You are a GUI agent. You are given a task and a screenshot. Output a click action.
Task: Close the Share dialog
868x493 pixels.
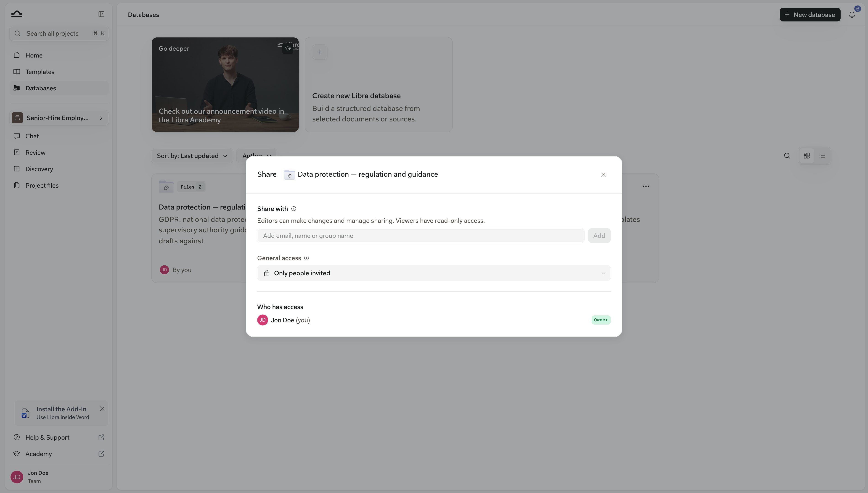coord(603,175)
